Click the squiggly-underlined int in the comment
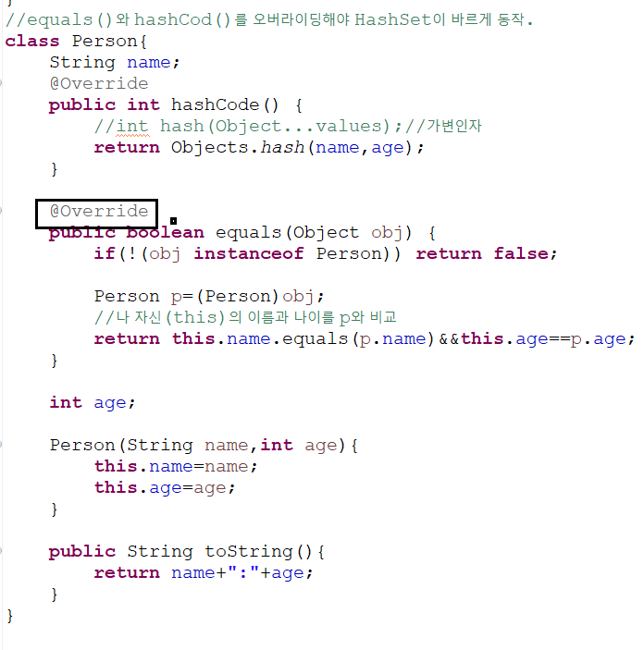The height and width of the screenshot is (650, 644). pos(132,126)
